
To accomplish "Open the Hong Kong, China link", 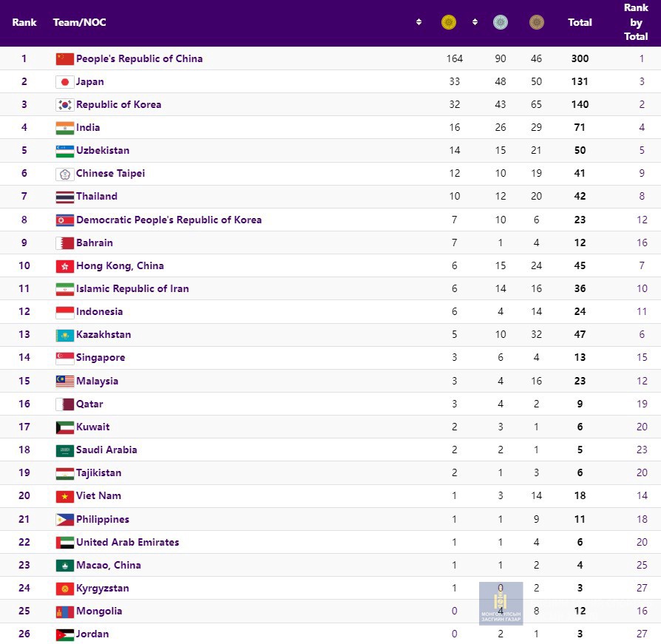I will pos(120,265).
